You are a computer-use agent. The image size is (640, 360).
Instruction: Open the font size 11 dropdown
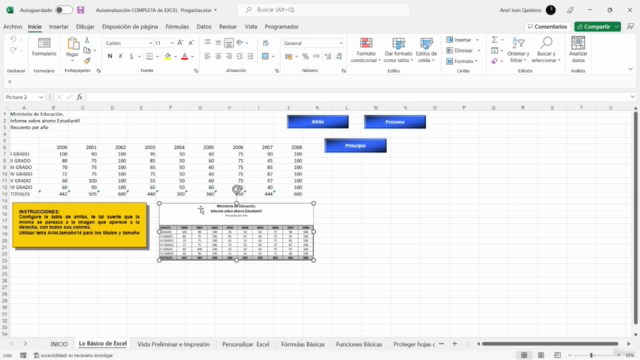click(x=172, y=43)
